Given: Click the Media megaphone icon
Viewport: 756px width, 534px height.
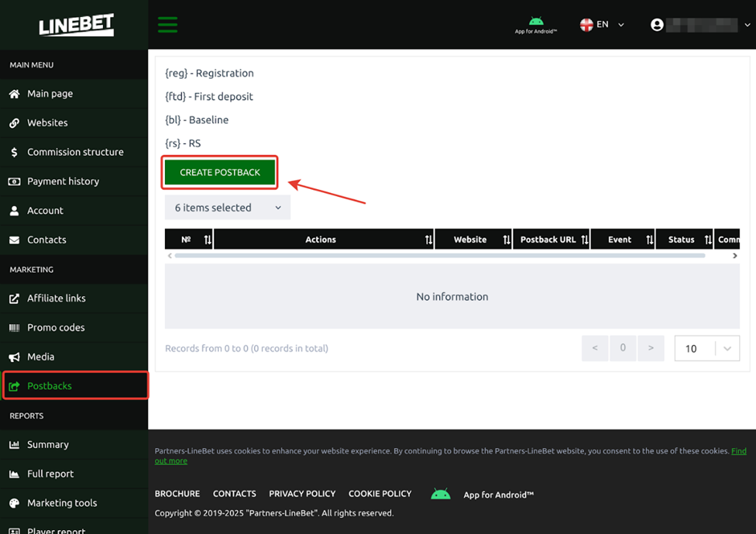Looking at the screenshot, I should tap(14, 357).
